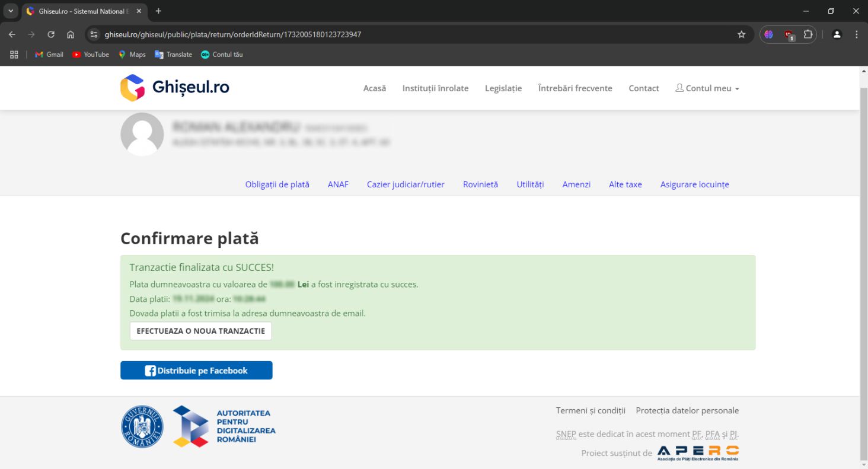Open the Gmail bookmark
Viewport: 868px width, 469px height.
[x=49, y=55]
